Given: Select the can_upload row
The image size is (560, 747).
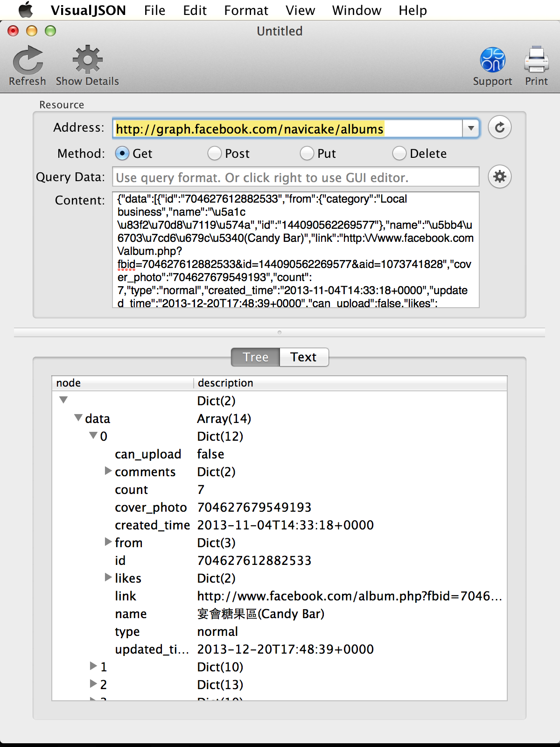Looking at the screenshot, I should pos(280,454).
